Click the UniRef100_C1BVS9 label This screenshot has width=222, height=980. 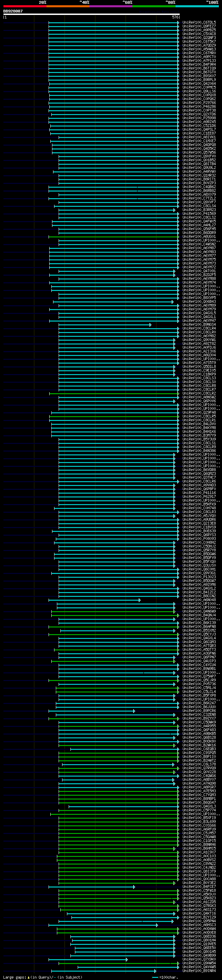pyautogui.click(x=199, y=527)
